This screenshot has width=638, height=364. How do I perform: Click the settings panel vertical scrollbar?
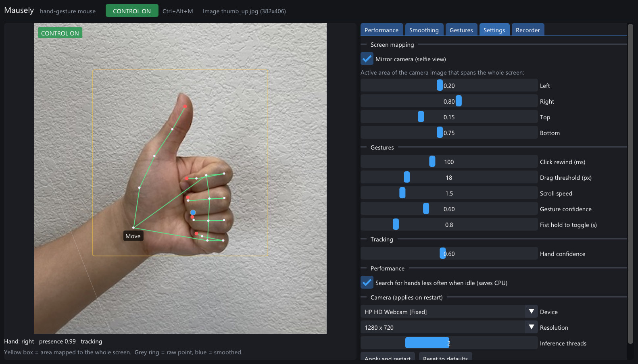(630, 184)
